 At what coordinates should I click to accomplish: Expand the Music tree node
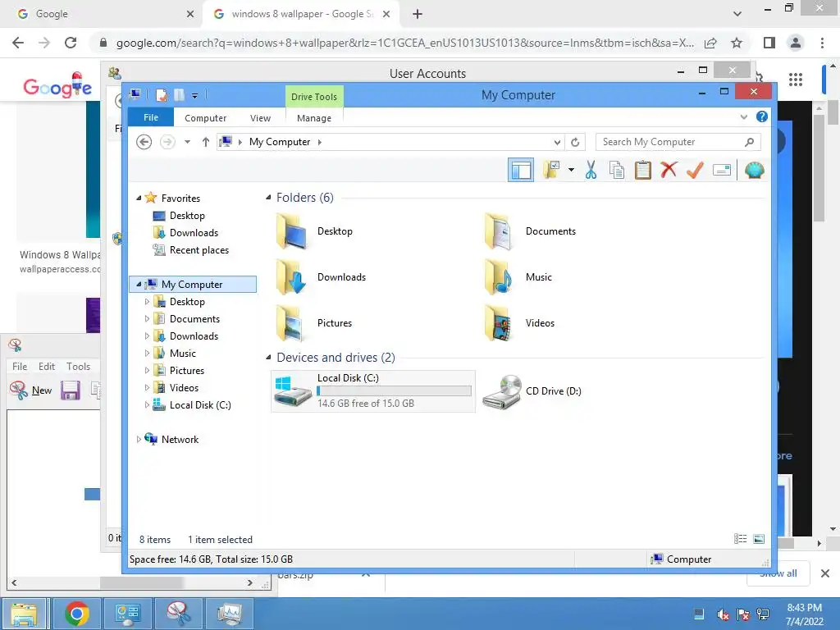point(147,353)
